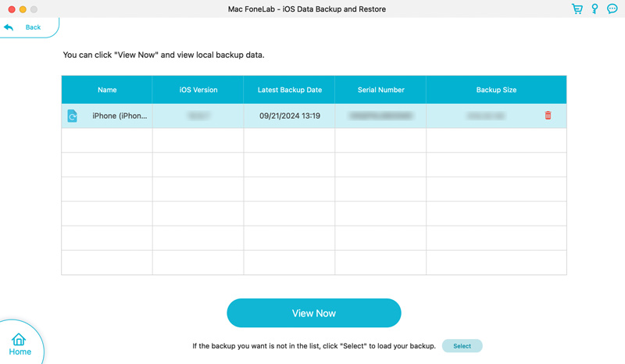
Task: Click the blurred serial number cell
Action: (380, 116)
